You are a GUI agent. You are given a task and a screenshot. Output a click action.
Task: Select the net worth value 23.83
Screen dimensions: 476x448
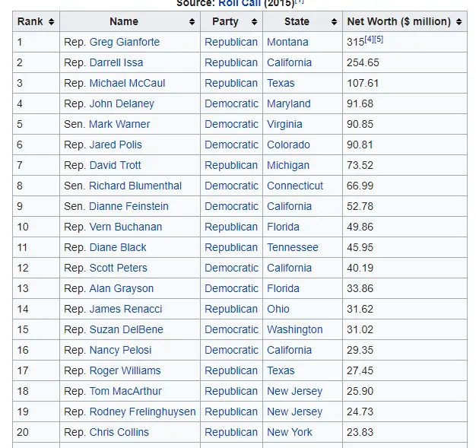pos(360,432)
